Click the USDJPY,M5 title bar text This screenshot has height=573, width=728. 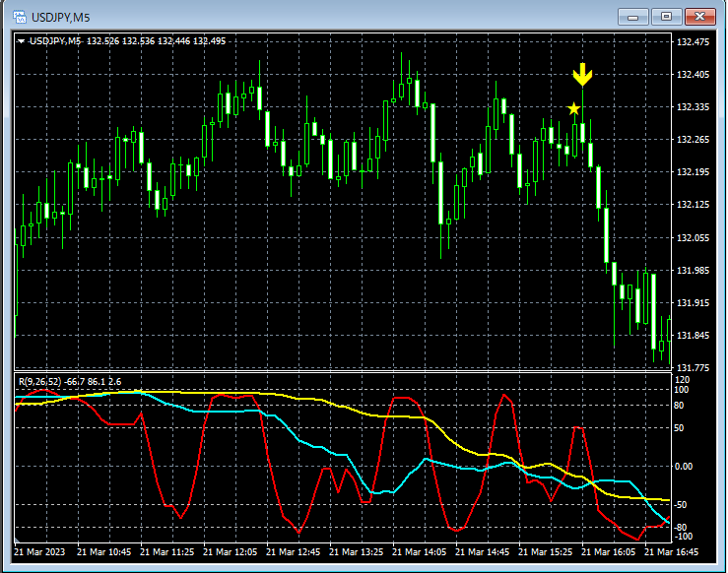[x=63, y=18]
